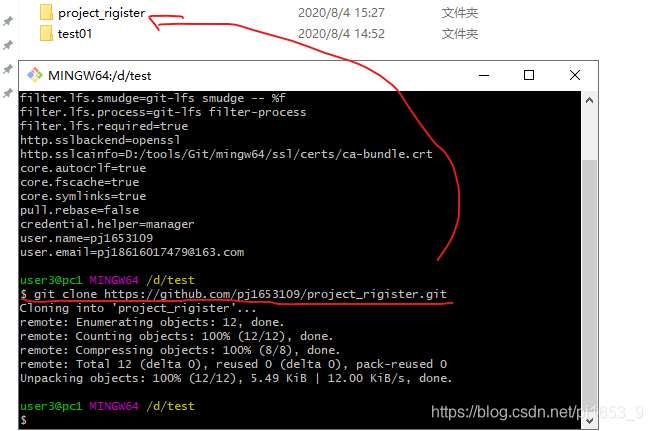653x431 pixels.
Task: Click the Counting objects output line
Action: [x=177, y=336]
